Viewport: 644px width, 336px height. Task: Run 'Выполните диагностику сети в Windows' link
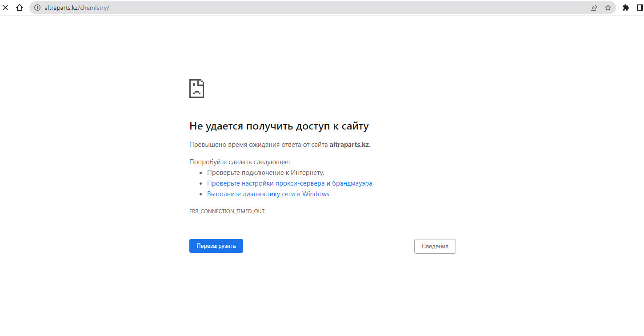[x=268, y=194]
